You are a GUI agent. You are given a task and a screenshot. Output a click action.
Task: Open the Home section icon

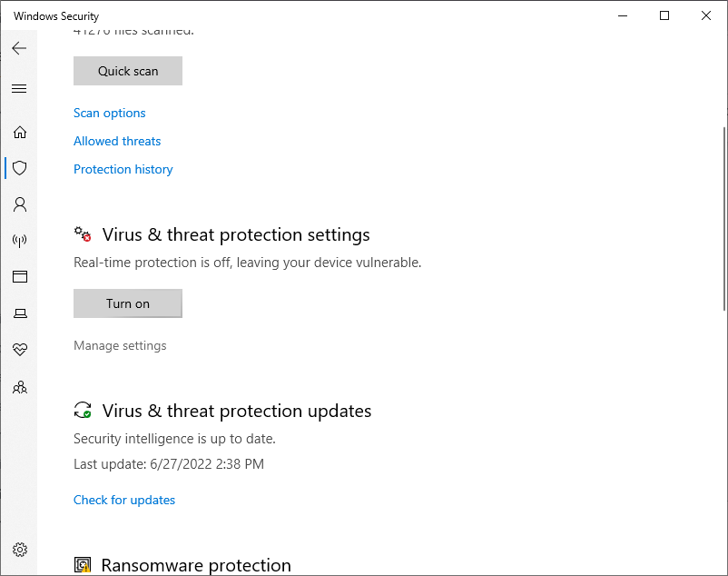[19, 133]
